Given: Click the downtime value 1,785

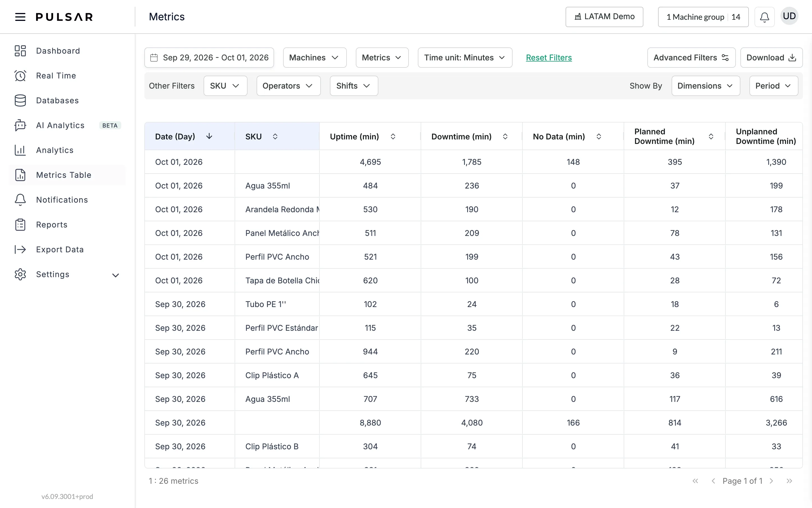Looking at the screenshot, I should [471, 162].
